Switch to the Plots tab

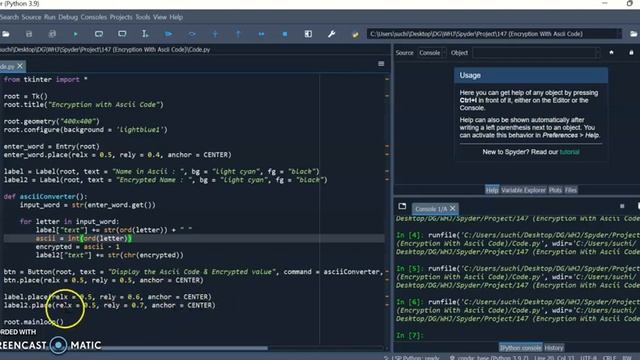(555, 190)
